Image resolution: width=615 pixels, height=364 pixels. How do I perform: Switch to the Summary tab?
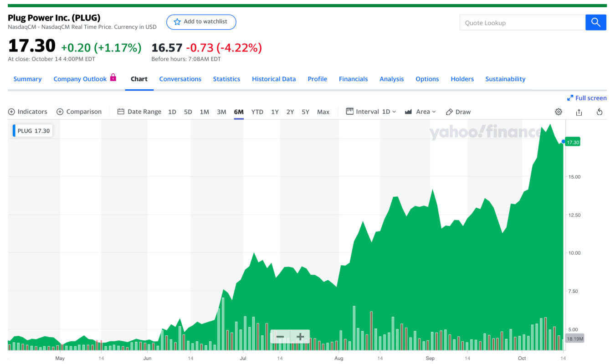27,79
